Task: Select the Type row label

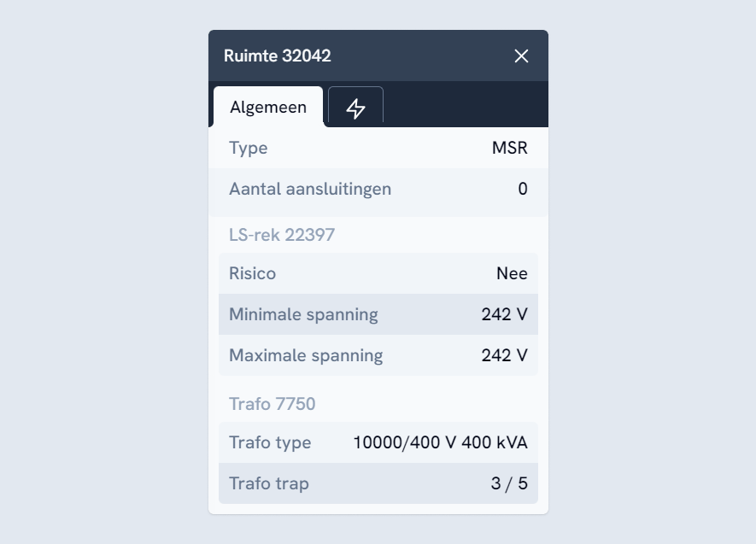Action: coord(249,148)
